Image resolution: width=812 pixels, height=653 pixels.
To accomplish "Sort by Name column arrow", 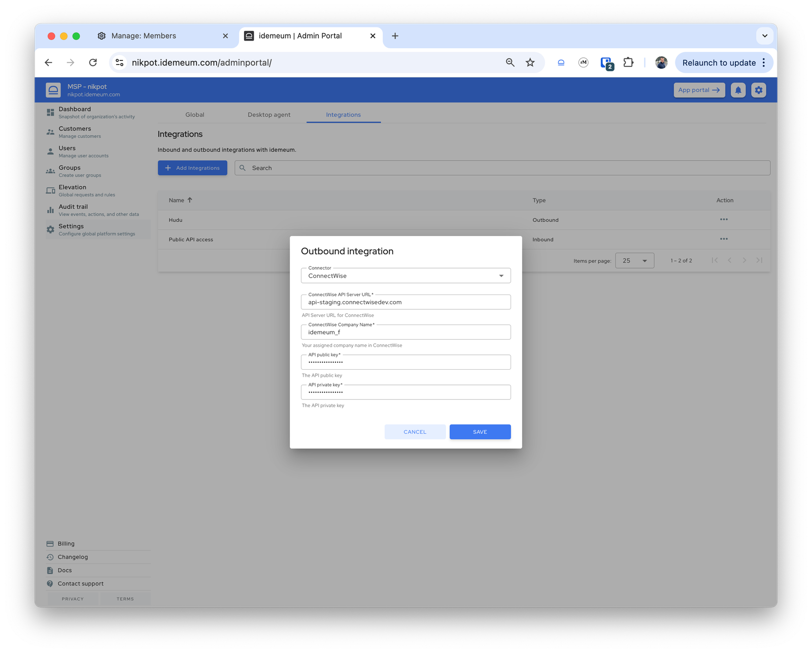I will tap(190, 200).
